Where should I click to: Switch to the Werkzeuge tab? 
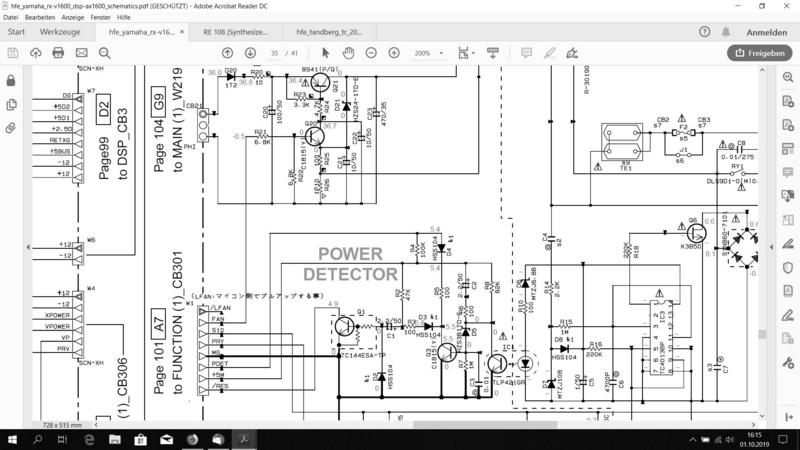pyautogui.click(x=60, y=32)
